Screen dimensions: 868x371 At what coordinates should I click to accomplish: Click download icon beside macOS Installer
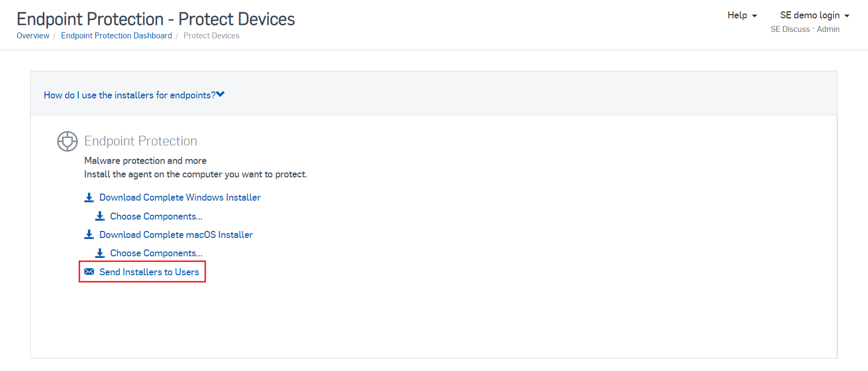click(x=89, y=235)
